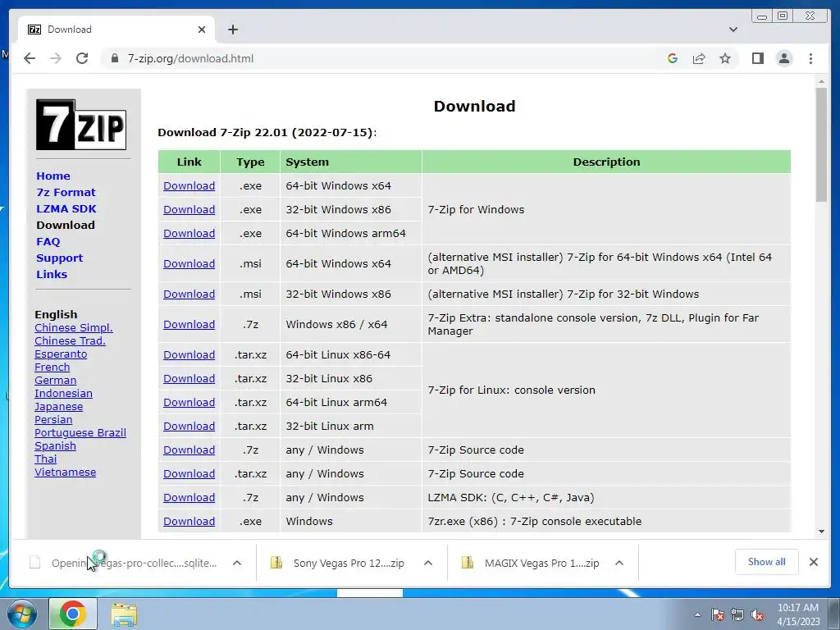Share this page via share icon
The width and height of the screenshot is (840, 630).
click(x=699, y=58)
